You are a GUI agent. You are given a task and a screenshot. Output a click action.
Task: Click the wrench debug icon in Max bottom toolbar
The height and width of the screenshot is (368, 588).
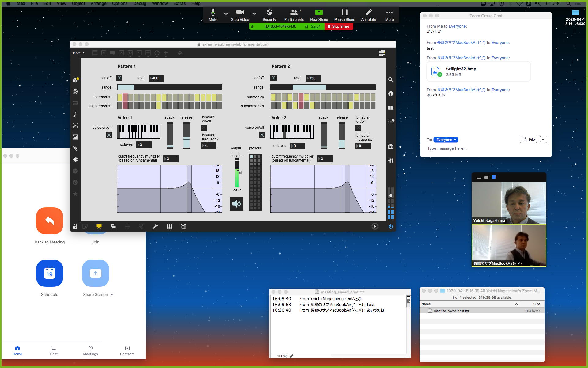tap(155, 226)
